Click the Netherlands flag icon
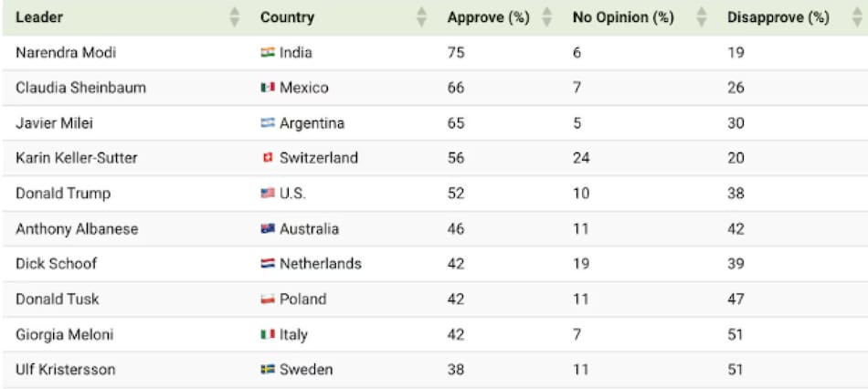 coord(268,264)
